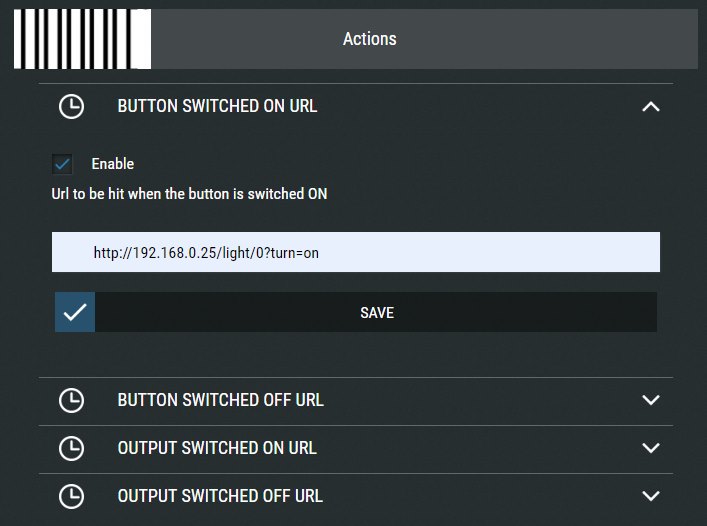Image resolution: width=707 pixels, height=526 pixels.
Task: Click the 'Url to be hit' description text
Action: (x=189, y=194)
